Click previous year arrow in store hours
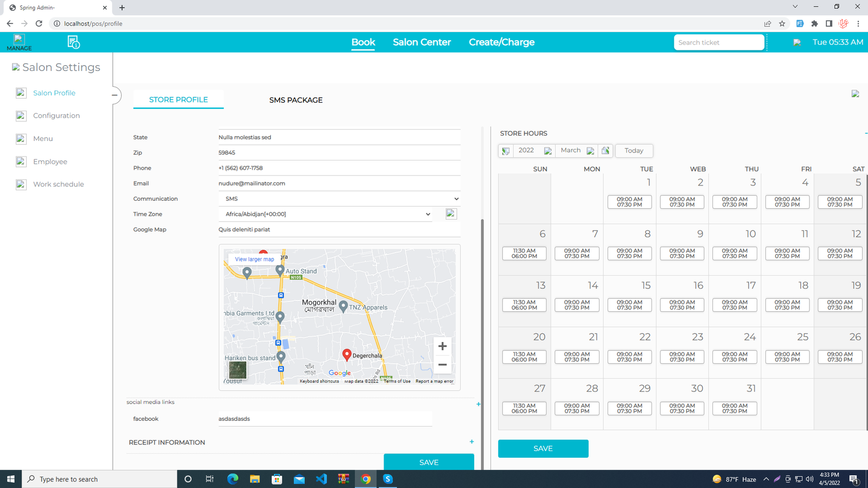Screen dimensions: 868x488 (x=506, y=151)
